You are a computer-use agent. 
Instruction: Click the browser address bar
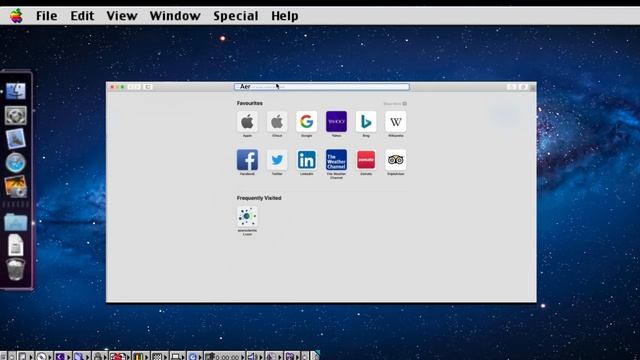coord(322,87)
